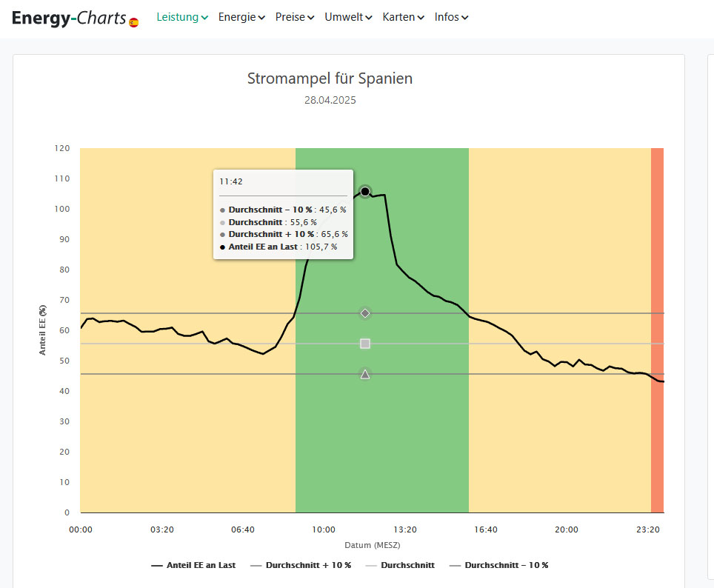Open the Energie dropdown
The image size is (714, 588).
coord(241,17)
